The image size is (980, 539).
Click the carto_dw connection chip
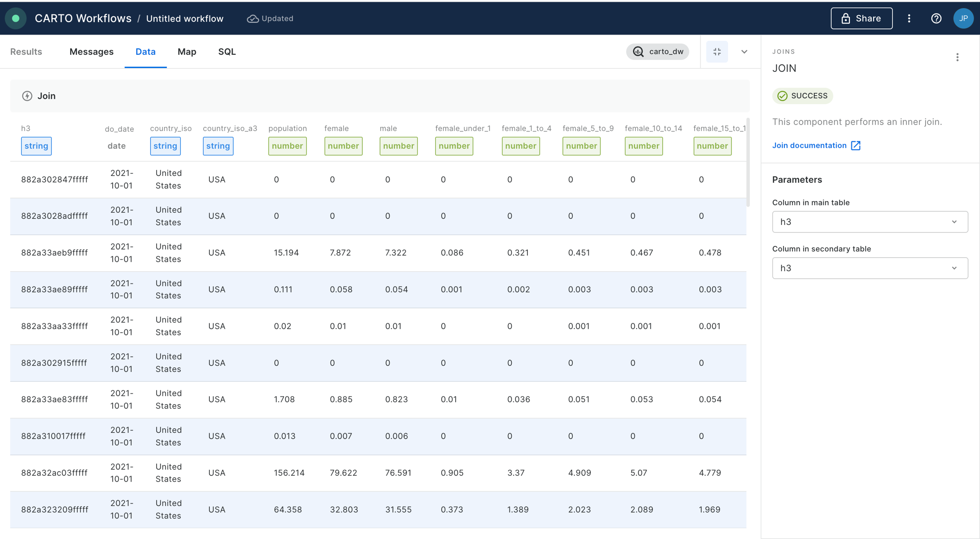[x=658, y=52]
